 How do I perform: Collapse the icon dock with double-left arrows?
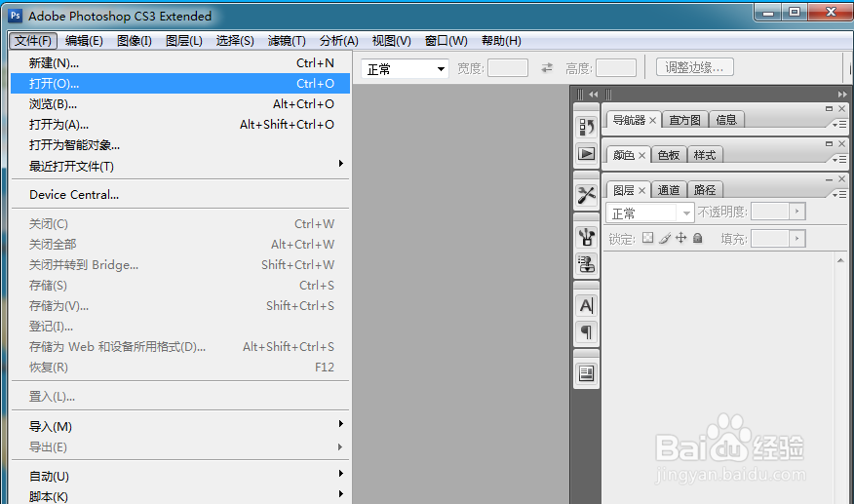(593, 95)
